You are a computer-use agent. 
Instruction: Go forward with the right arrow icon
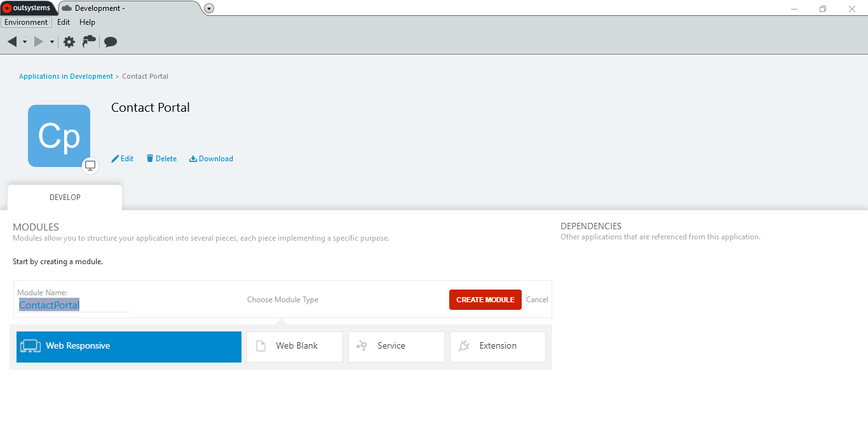[39, 42]
